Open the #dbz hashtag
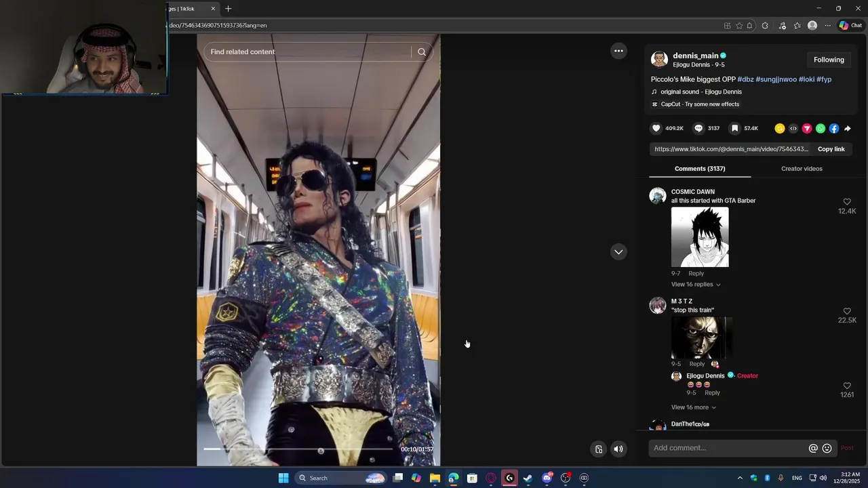The height and width of the screenshot is (488, 868). click(745, 79)
